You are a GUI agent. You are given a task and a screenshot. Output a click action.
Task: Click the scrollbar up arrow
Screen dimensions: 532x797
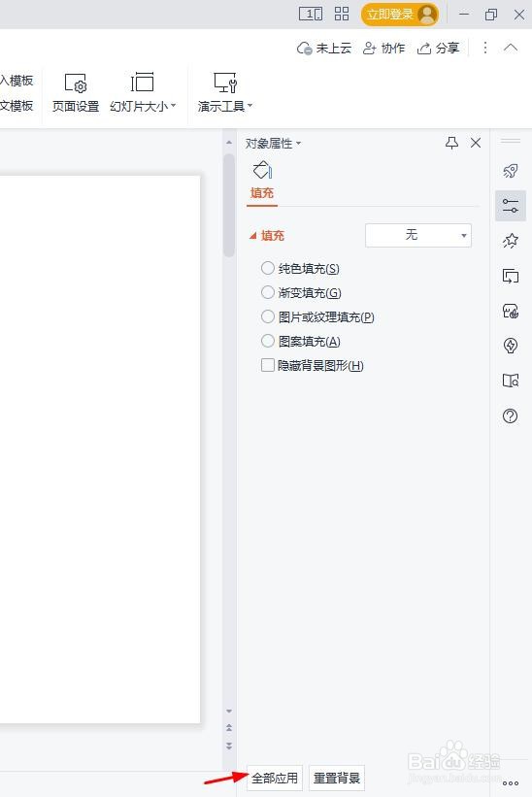(229, 143)
